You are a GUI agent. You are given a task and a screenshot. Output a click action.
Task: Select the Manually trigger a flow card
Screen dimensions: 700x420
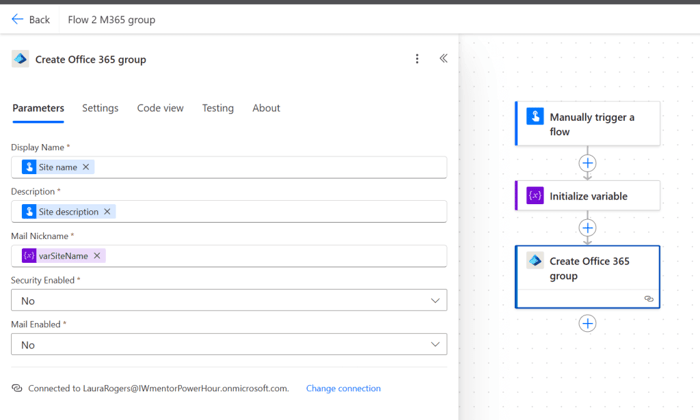pyautogui.click(x=588, y=124)
